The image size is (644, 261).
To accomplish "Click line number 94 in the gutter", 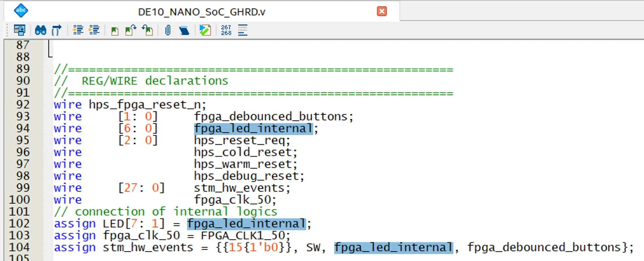I will pos(23,128).
